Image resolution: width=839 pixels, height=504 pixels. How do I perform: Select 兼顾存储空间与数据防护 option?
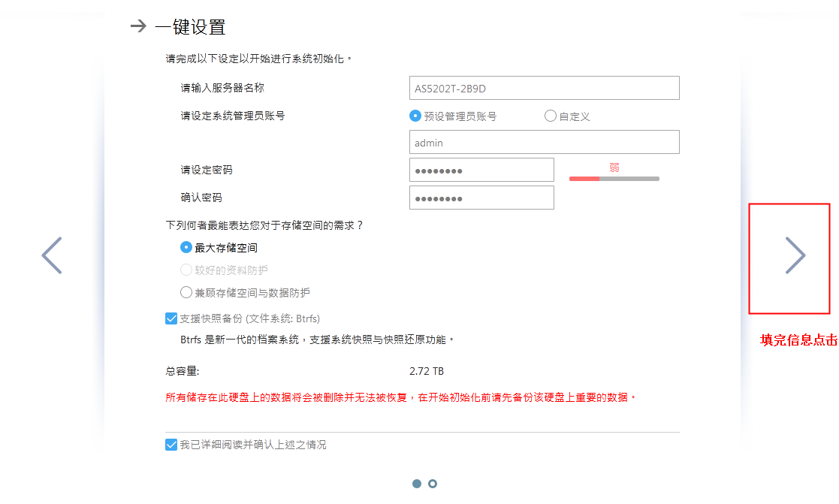pyautogui.click(x=186, y=292)
